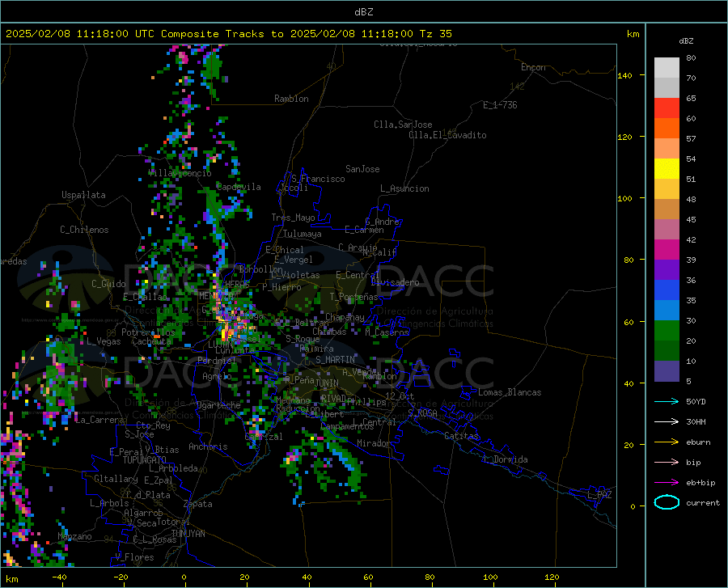Click the 'Ramblon' label at top of map
This screenshot has height=588, width=728.
[x=291, y=99]
